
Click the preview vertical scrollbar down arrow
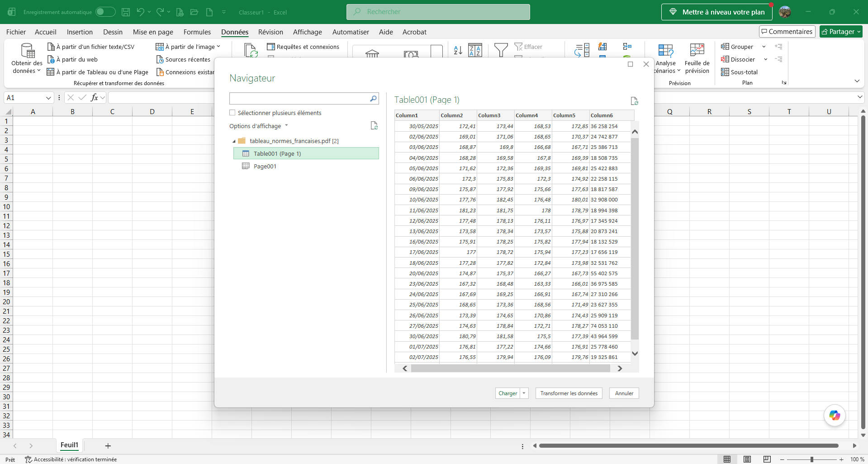pyautogui.click(x=635, y=354)
